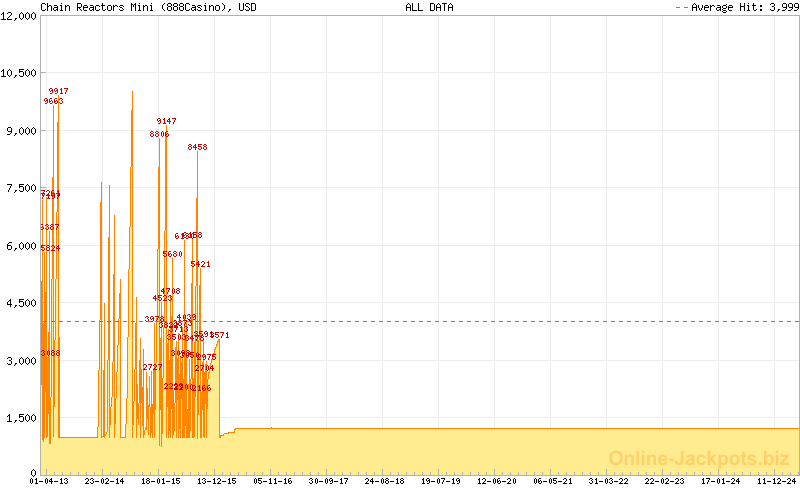This screenshot has height=490, width=800.
Task: Select the 9147 jackpot hit label
Action: coord(166,121)
